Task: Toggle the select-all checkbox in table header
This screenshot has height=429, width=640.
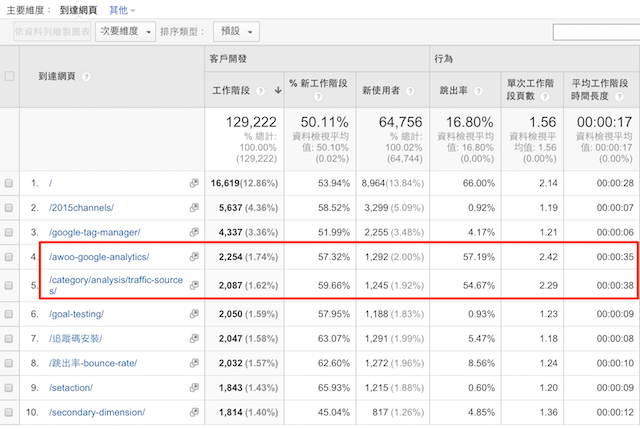Action: tap(10, 76)
